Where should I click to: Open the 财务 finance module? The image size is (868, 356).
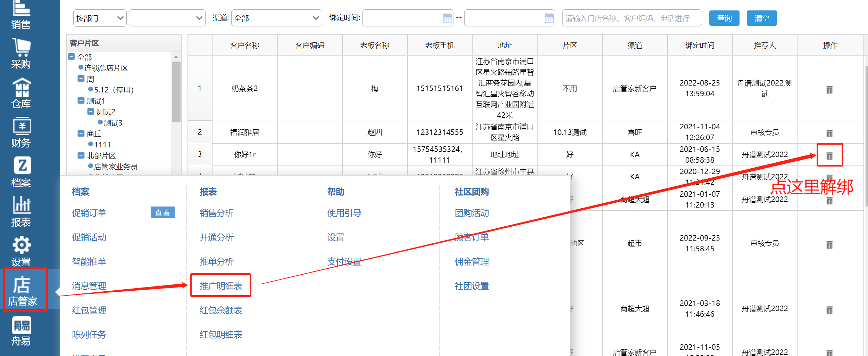pyautogui.click(x=21, y=133)
